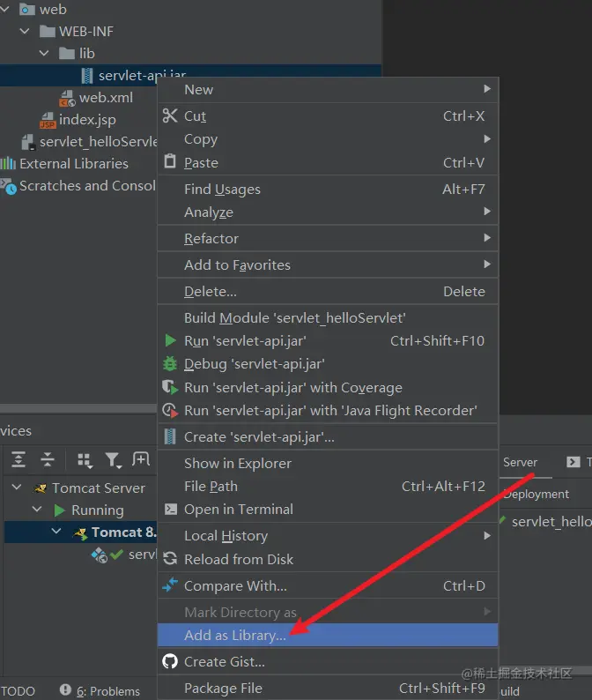This screenshot has width=592, height=700.
Task: Click Collapse All in Services toolbar
Action: (47, 459)
